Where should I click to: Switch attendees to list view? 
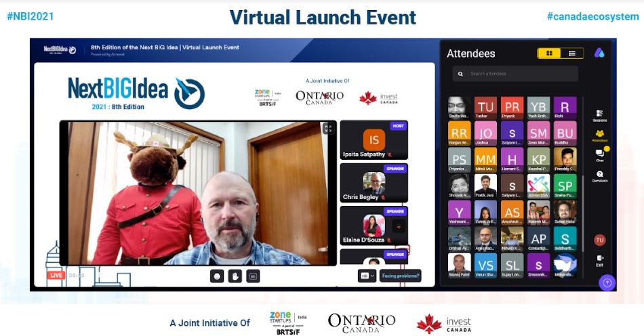click(x=571, y=54)
